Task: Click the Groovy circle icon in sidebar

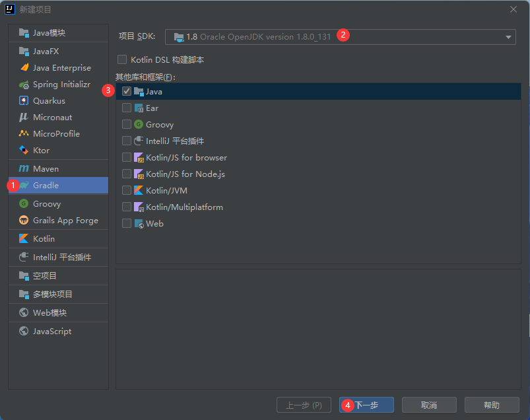Action: click(24, 203)
